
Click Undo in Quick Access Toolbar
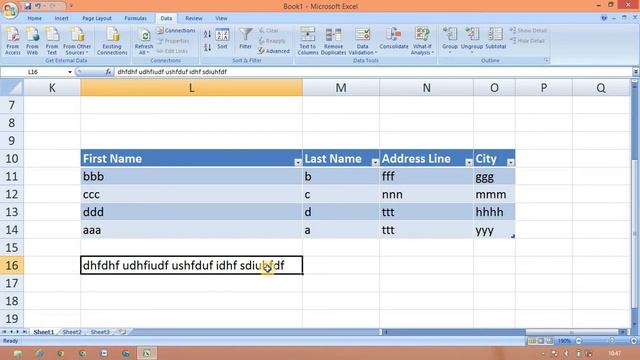point(38,6)
